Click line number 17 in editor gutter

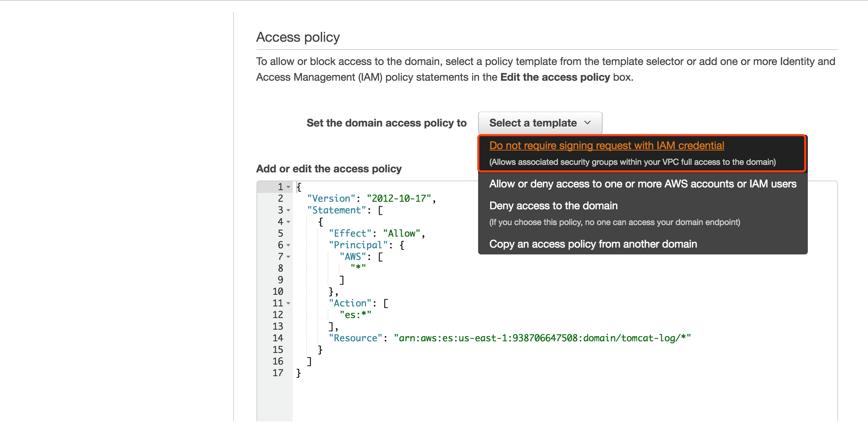[x=278, y=373]
